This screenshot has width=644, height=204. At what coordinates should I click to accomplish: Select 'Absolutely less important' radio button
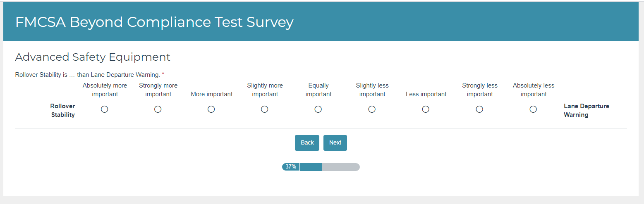pyautogui.click(x=533, y=109)
